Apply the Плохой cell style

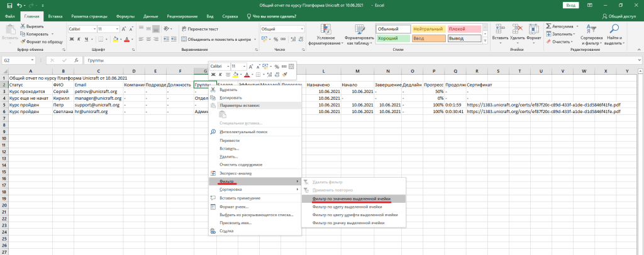[x=464, y=29]
